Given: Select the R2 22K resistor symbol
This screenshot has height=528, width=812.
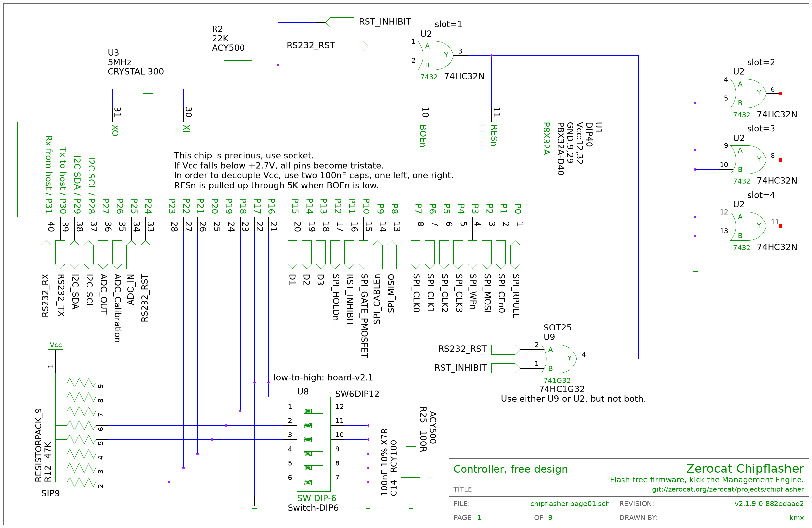Looking at the screenshot, I should click(x=238, y=65).
